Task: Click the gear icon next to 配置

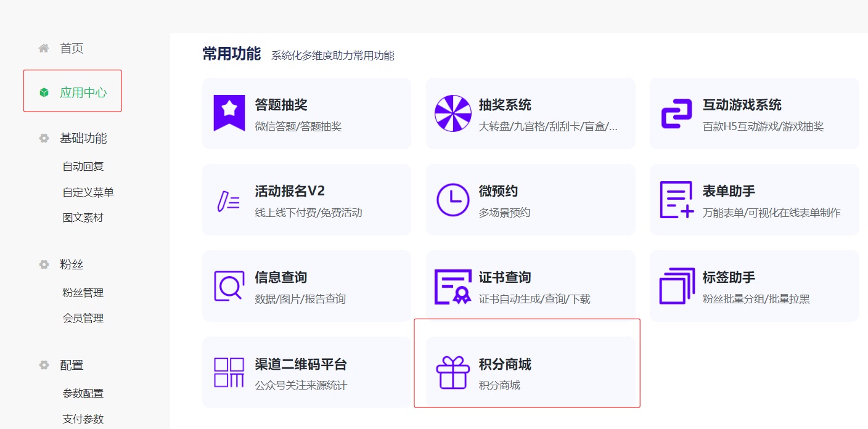Action: tap(44, 365)
